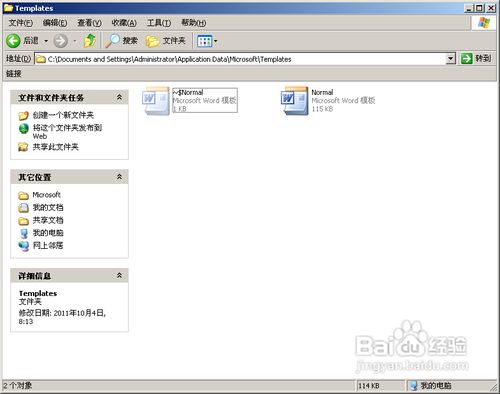Image resolution: width=500 pixels, height=394 pixels.
Task: Click status bar 2 个对象 text
Action: (x=18, y=386)
